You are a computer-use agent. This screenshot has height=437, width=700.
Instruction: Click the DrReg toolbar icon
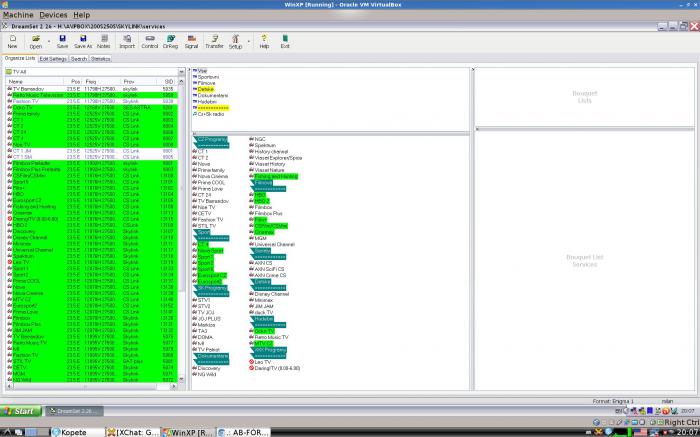point(171,42)
